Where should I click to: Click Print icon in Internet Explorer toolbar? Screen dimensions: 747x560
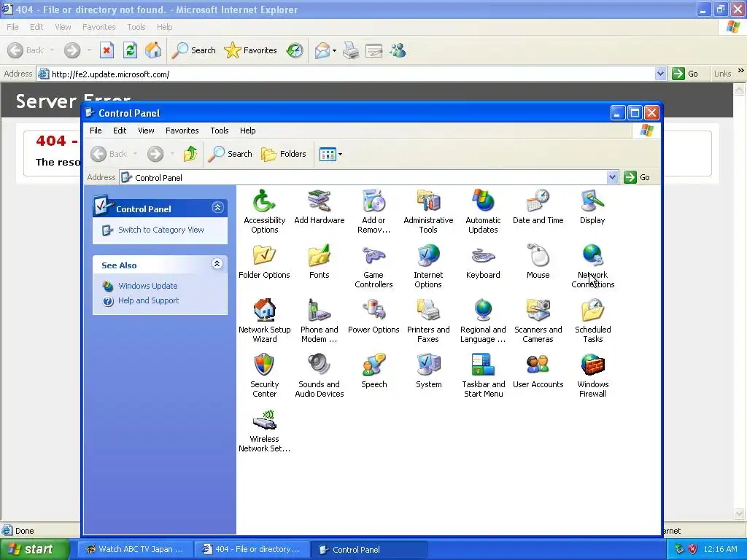pos(351,50)
